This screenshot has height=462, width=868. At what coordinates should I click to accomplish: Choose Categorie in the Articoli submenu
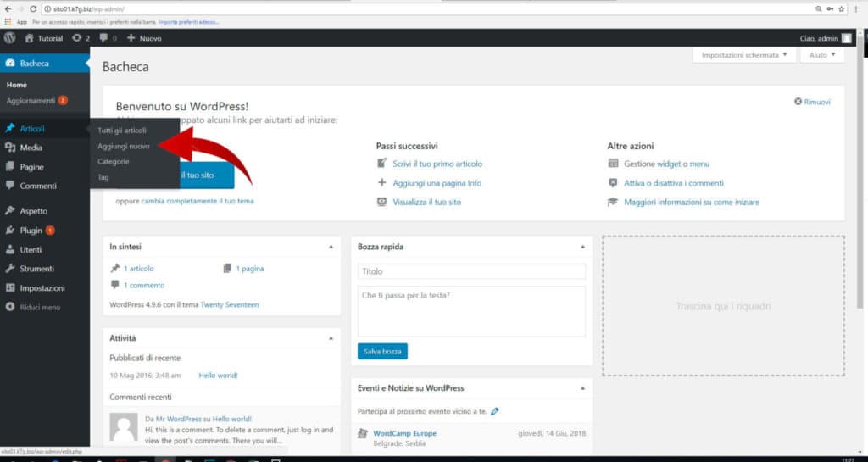click(x=114, y=161)
